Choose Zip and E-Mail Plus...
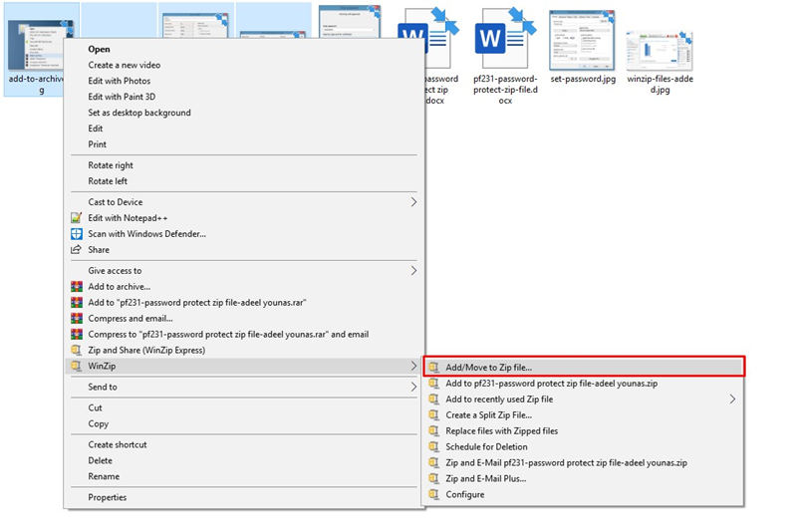Image resolution: width=797 pixels, height=532 pixels. pyautogui.click(x=486, y=478)
